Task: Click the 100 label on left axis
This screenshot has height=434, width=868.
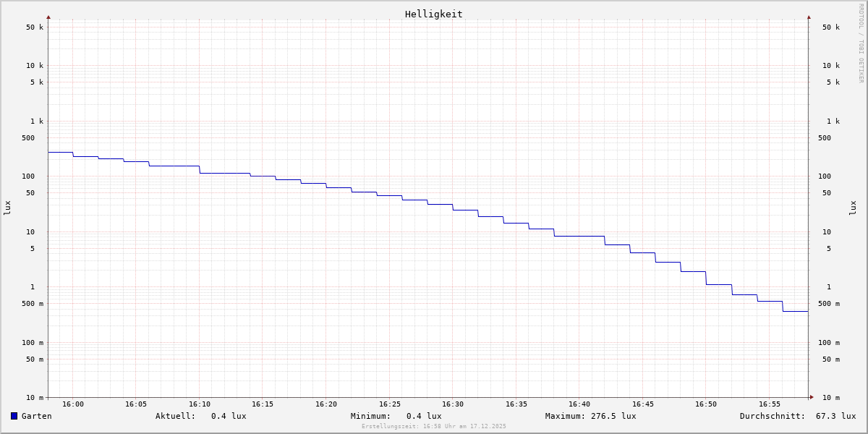Action: click(x=28, y=176)
